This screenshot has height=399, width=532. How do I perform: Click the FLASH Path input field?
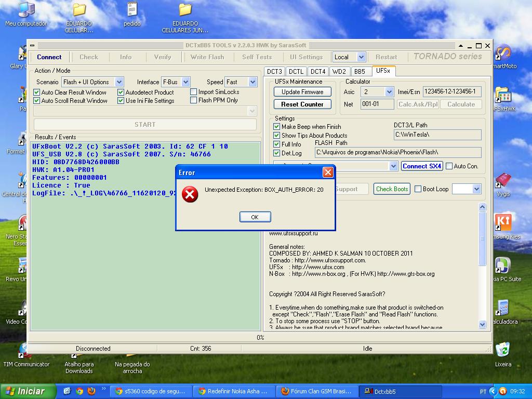coord(398,152)
